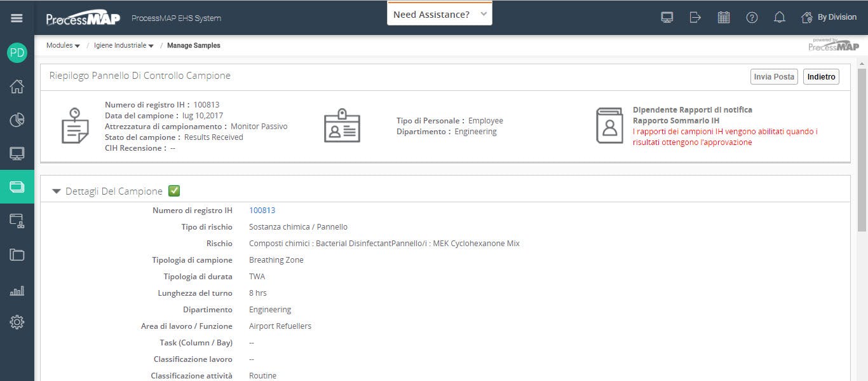868x381 pixels.
Task: Open sample link 100813
Action: 262,211
